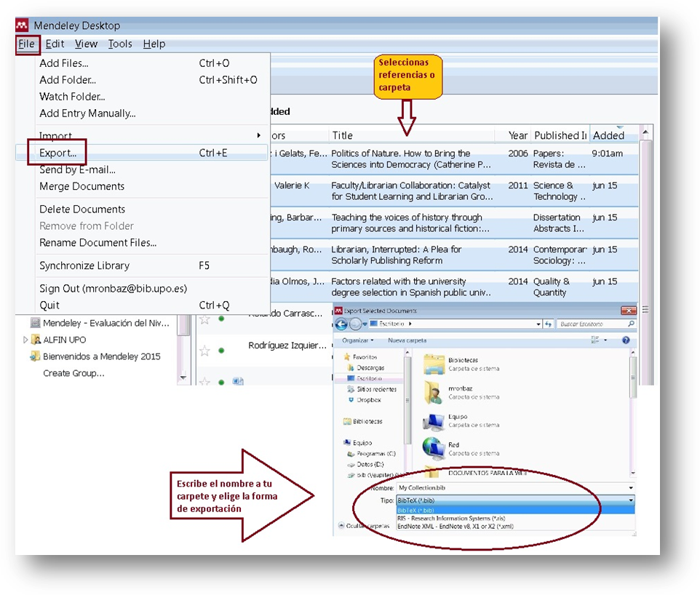
Task: Go back in the Export dialog
Action: (x=341, y=324)
